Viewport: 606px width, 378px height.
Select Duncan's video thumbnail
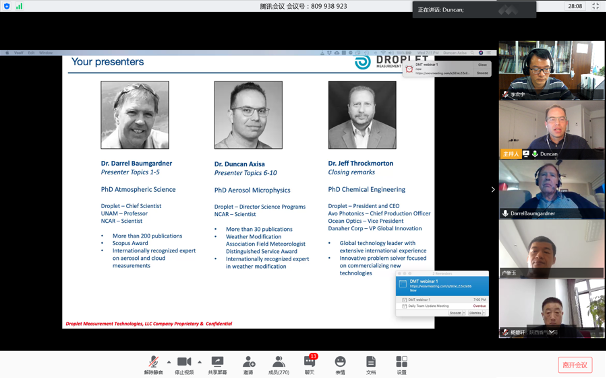pyautogui.click(x=552, y=130)
